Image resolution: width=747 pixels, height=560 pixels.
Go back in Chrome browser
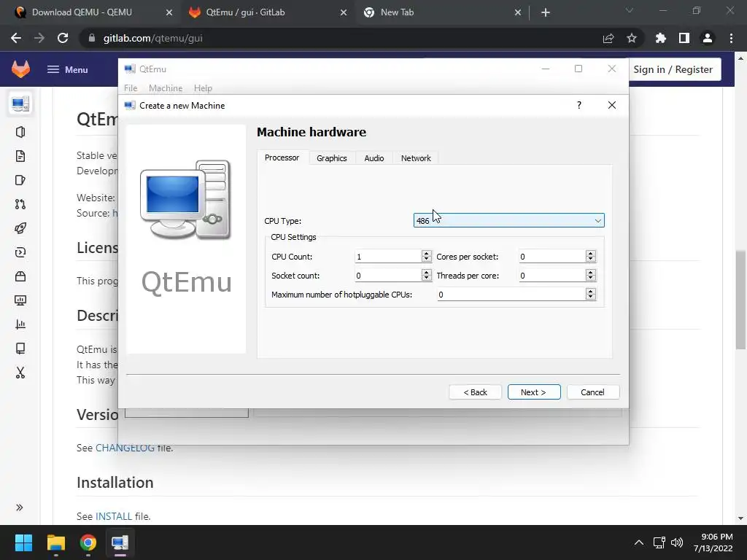[16, 38]
